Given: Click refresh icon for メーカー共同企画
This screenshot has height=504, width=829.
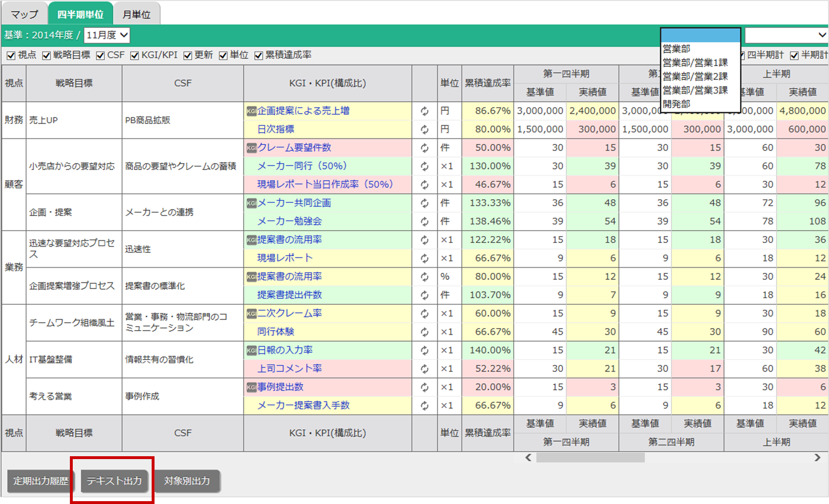Looking at the screenshot, I should point(424,203).
